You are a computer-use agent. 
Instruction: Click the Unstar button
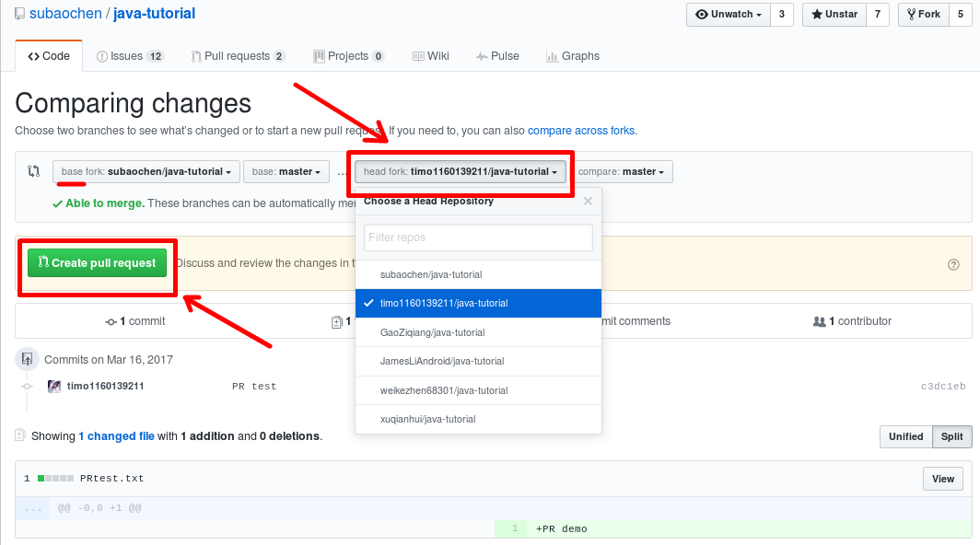[x=834, y=15]
